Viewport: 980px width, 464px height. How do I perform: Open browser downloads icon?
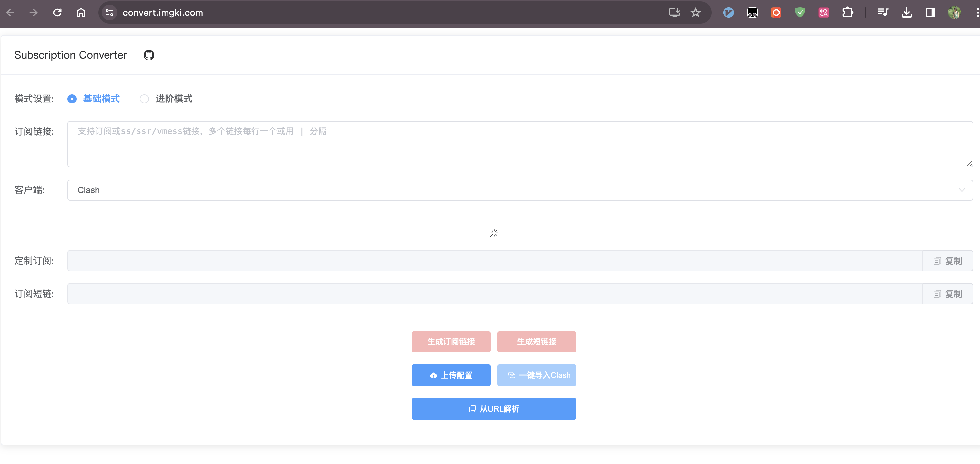pos(906,13)
